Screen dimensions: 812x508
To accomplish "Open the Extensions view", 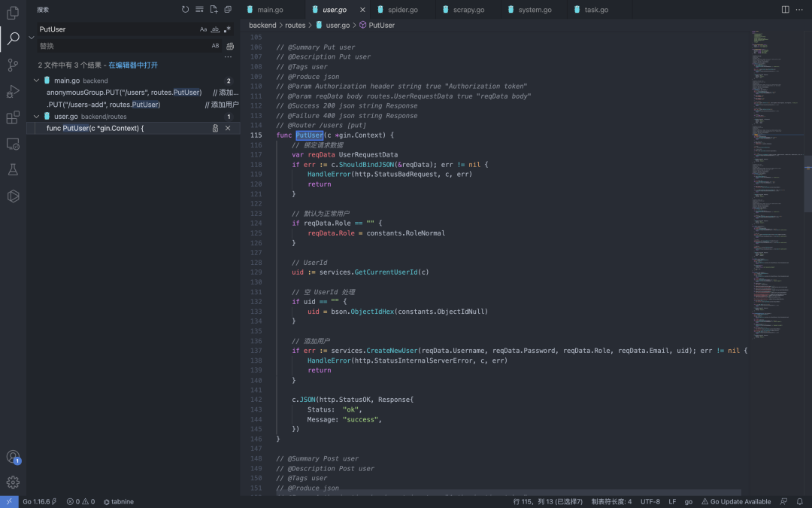I will click(x=13, y=117).
